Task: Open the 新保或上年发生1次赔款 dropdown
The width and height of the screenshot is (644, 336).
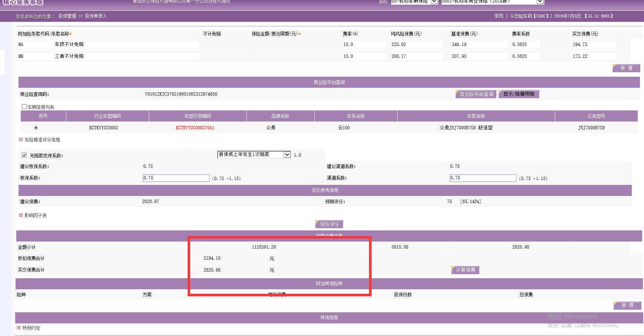Action: tap(287, 154)
